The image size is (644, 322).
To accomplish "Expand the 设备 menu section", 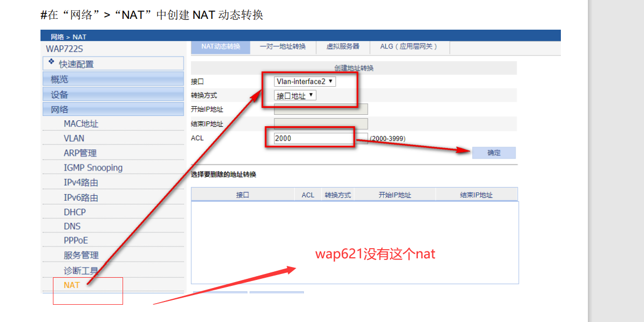I will [113, 94].
